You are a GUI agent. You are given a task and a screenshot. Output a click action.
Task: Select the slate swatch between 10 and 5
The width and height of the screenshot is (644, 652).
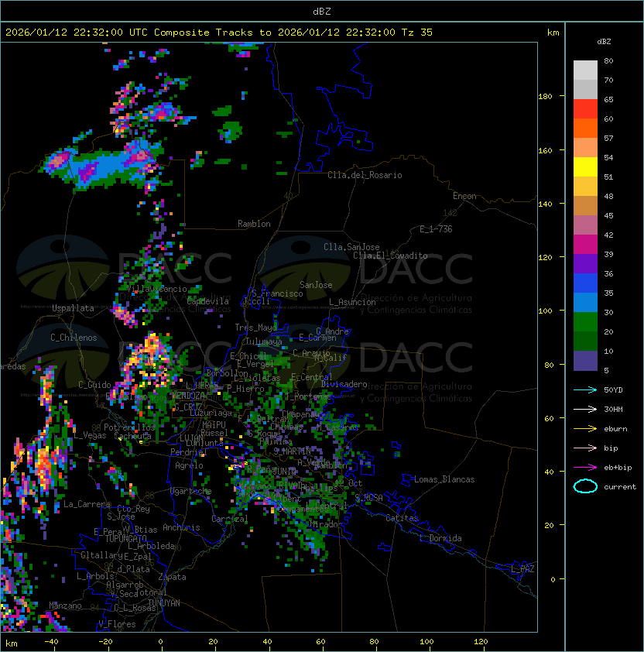click(585, 361)
